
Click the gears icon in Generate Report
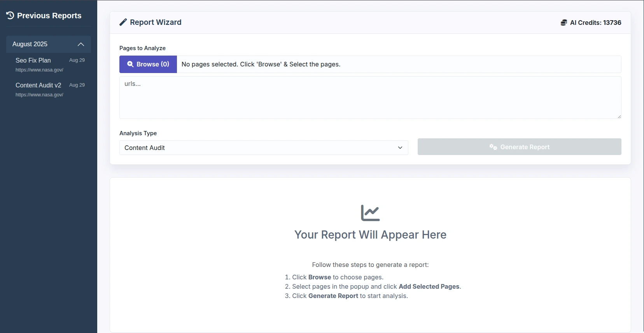click(x=493, y=147)
